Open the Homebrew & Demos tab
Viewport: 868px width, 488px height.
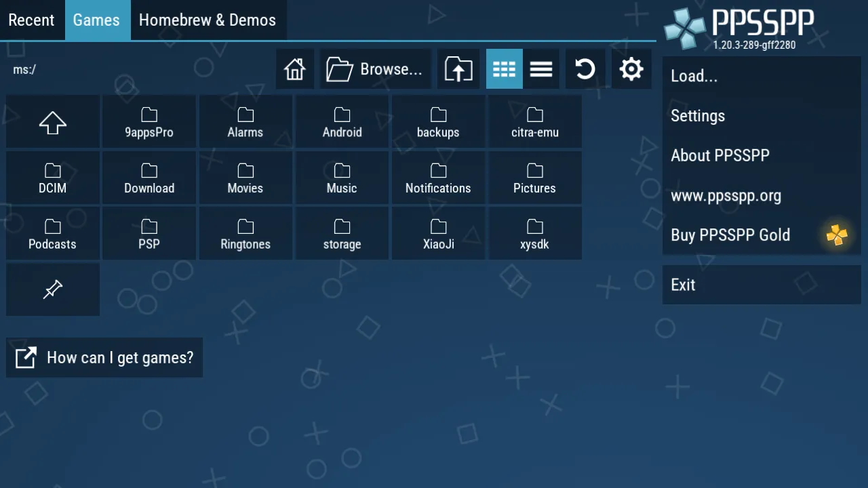click(208, 20)
